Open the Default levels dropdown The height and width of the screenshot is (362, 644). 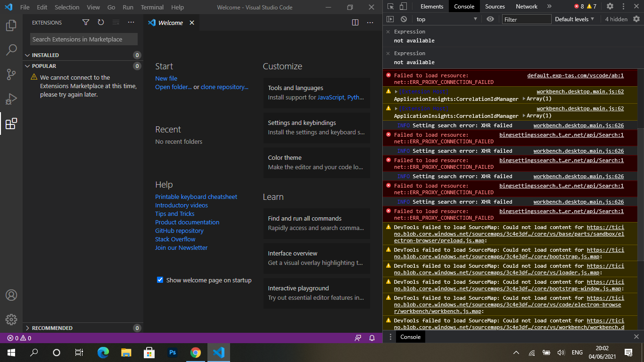(574, 19)
